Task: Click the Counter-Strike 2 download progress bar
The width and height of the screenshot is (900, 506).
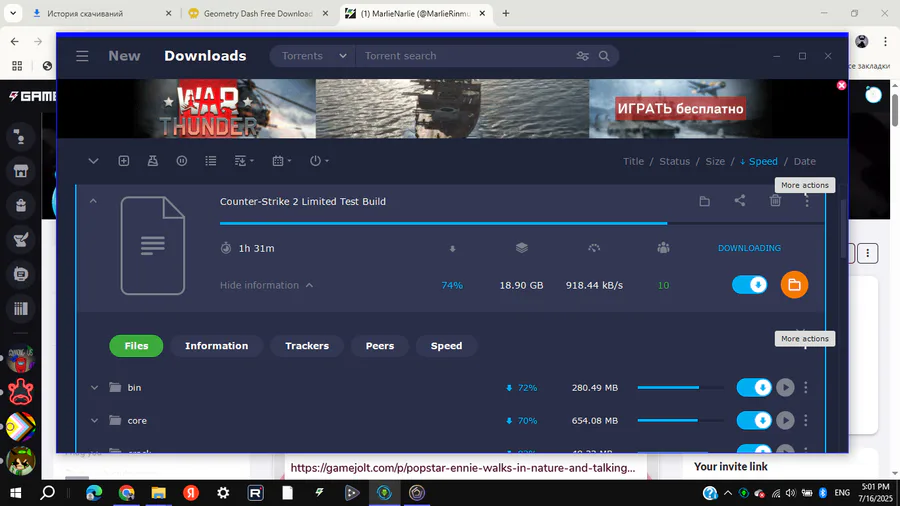Action: (x=522, y=223)
